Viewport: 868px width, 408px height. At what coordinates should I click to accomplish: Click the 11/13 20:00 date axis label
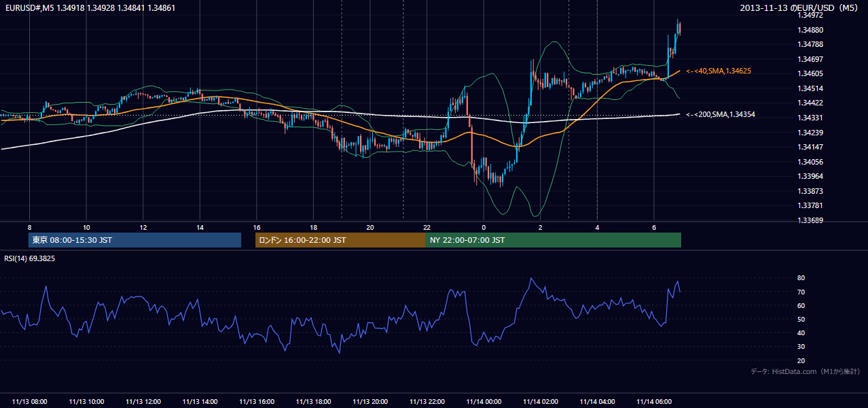370,402
